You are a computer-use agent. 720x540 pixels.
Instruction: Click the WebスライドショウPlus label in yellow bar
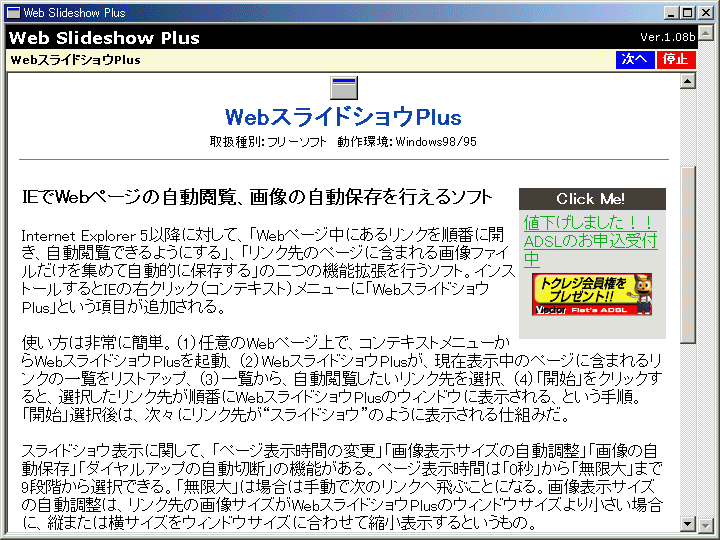point(75,60)
